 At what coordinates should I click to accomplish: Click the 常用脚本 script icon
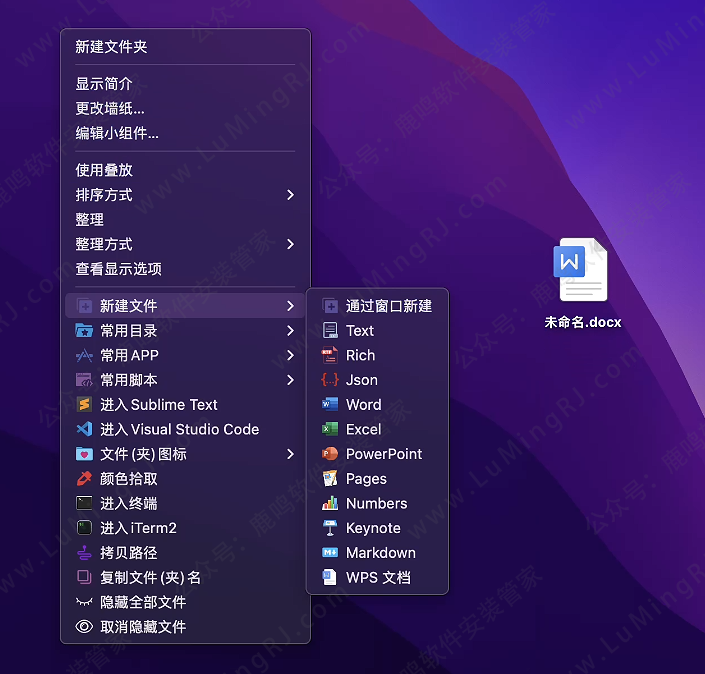(x=84, y=380)
